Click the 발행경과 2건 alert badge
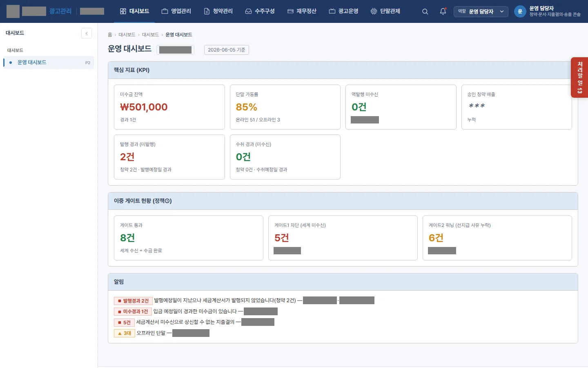This screenshot has width=588, height=368. coord(133,301)
